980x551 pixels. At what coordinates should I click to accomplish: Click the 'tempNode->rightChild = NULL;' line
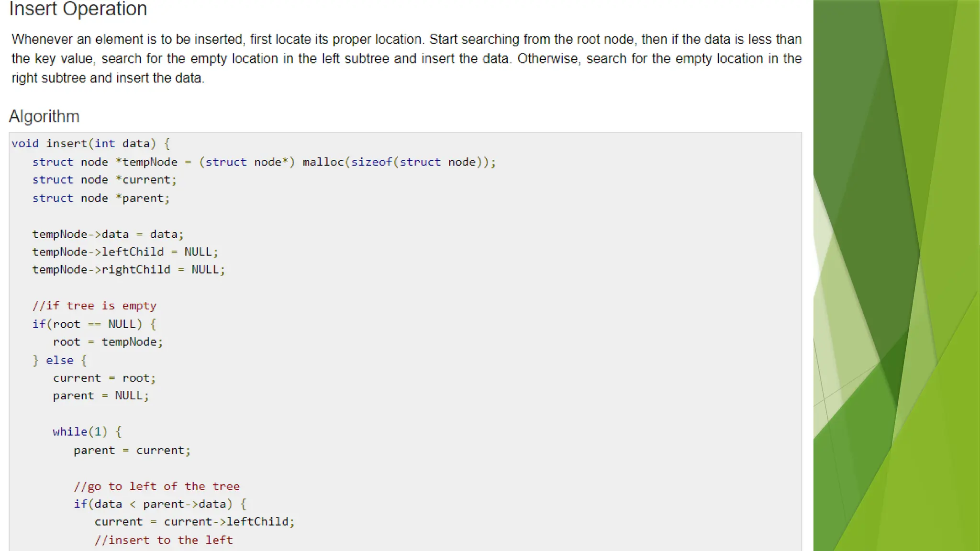(128, 270)
